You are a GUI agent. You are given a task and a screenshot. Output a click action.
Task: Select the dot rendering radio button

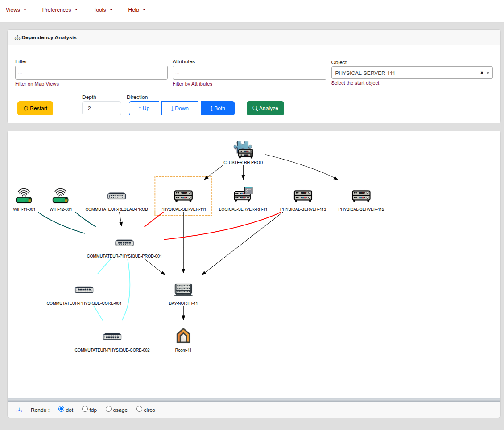(62, 409)
